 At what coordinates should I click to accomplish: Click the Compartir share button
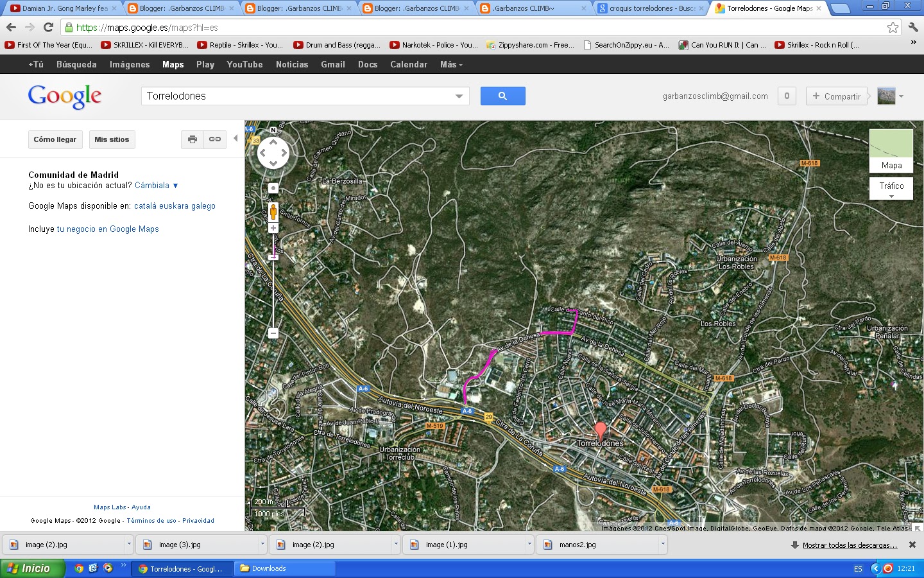(837, 96)
